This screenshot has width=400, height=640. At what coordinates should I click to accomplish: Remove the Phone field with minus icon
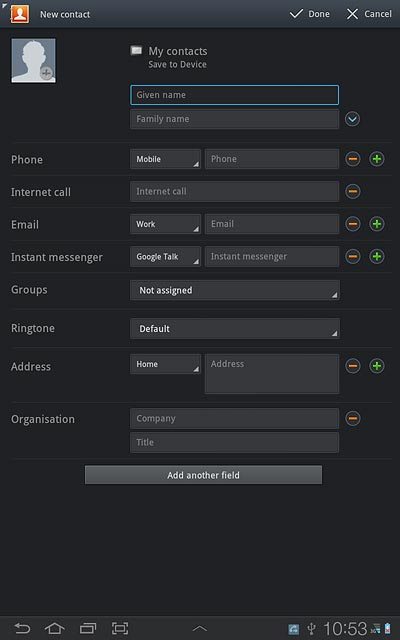(353, 159)
